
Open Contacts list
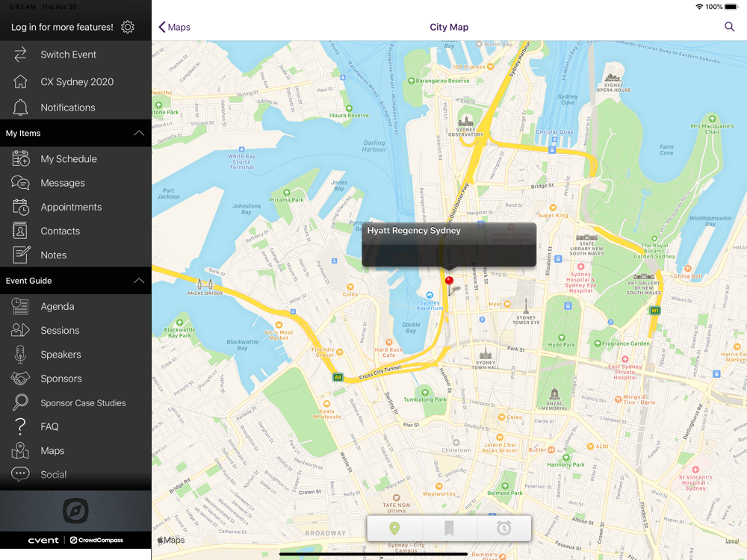click(75, 231)
